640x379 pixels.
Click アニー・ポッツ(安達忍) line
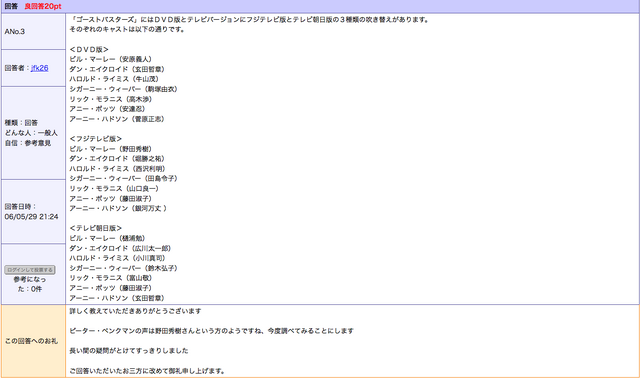pyautogui.click(x=107, y=109)
